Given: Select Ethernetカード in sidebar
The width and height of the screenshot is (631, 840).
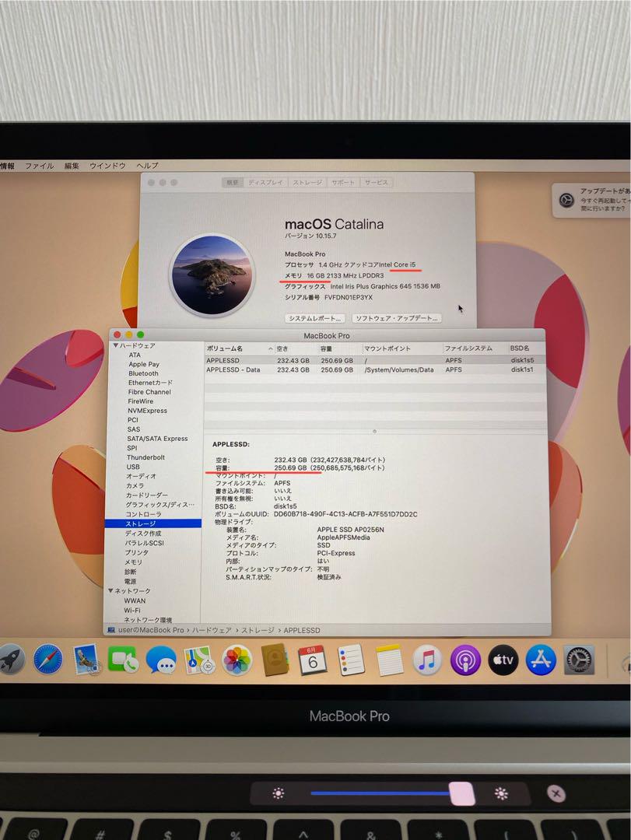Looking at the screenshot, I should (150, 383).
